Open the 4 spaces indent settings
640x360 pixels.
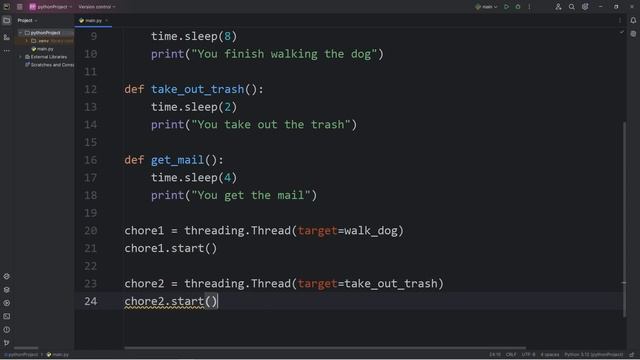550,355
